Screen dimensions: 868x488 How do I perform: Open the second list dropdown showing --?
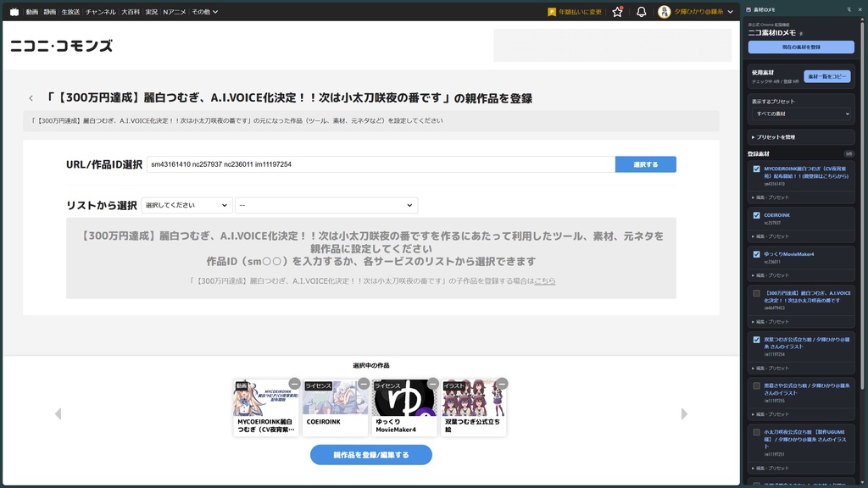pyautogui.click(x=326, y=205)
